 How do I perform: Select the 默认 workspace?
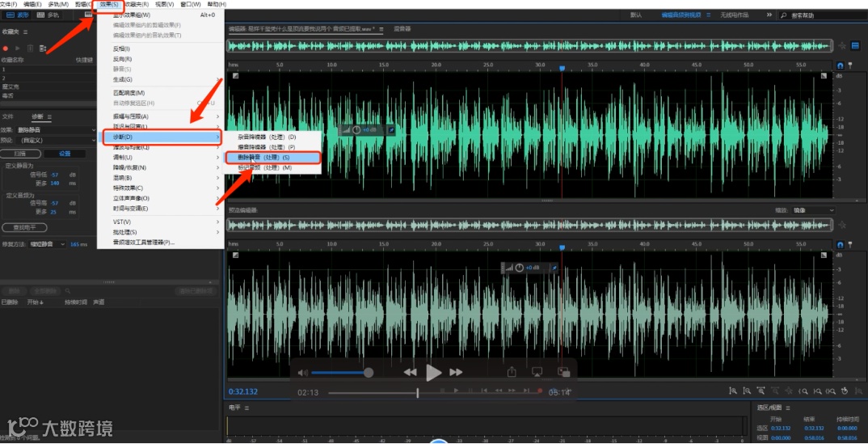636,15
